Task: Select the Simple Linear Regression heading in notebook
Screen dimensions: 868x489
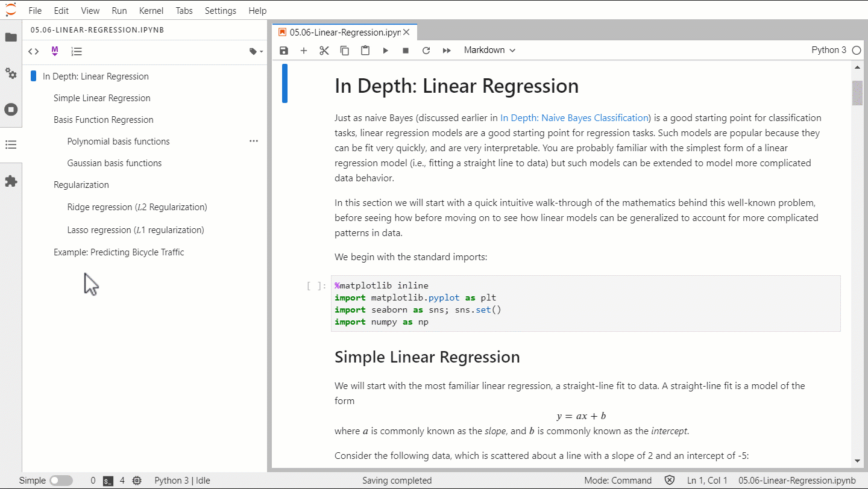Action: [x=427, y=357]
